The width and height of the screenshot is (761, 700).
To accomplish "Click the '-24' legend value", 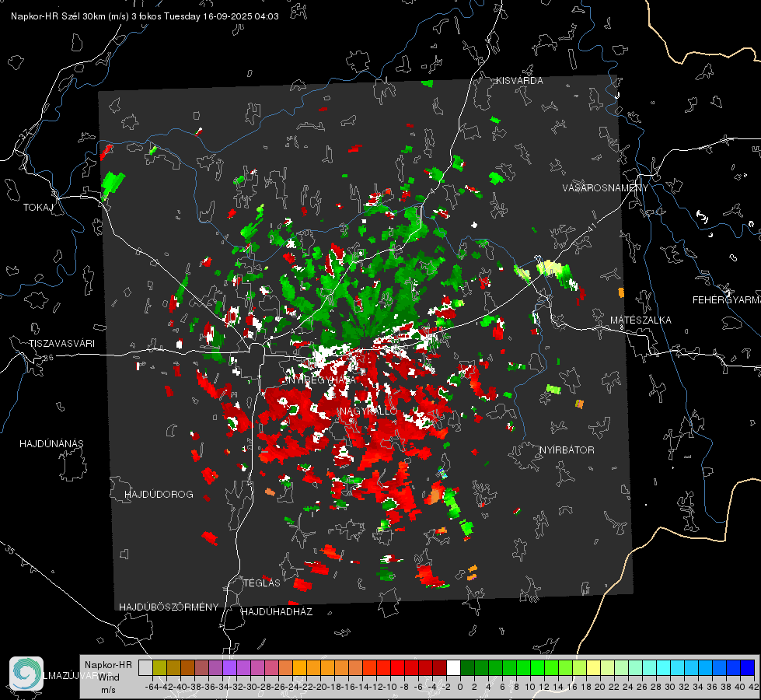I will click(292, 687).
